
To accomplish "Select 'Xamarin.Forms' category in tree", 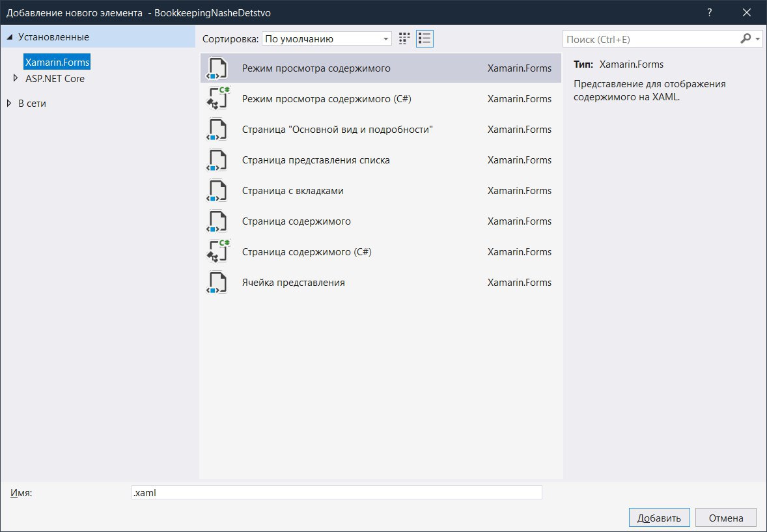I will tap(57, 62).
